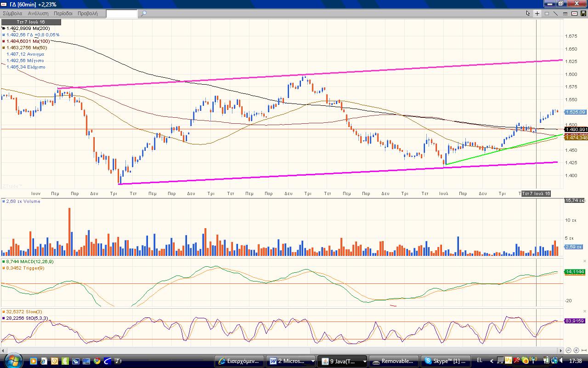This screenshot has width=588, height=368.
Task: Fit chart width with range icon
Action: [584, 350]
